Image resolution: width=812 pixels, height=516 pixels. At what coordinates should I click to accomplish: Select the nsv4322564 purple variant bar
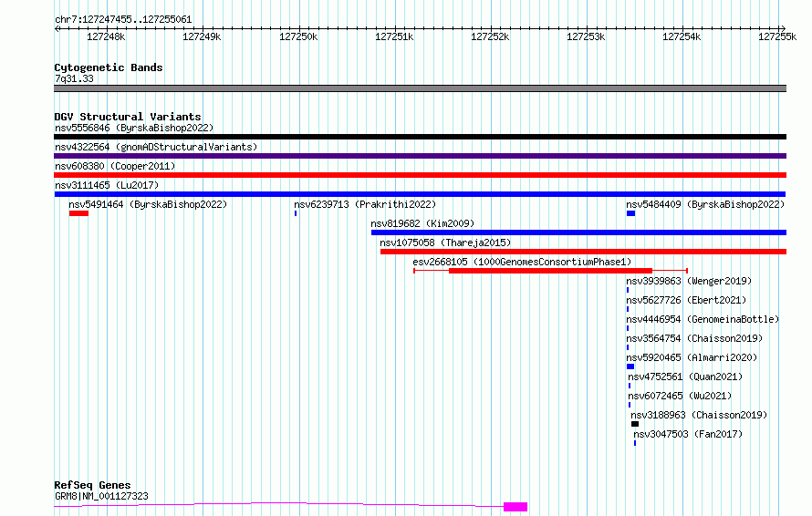tap(420, 156)
